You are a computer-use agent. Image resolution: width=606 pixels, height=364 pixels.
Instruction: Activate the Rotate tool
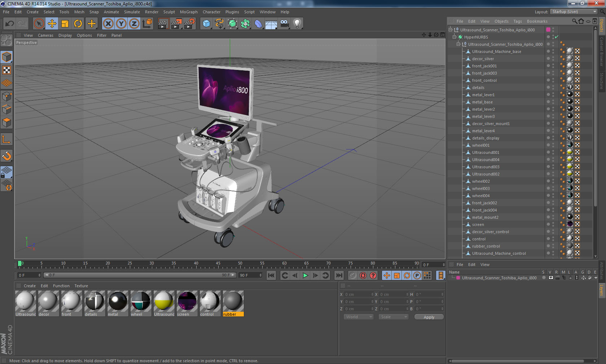click(x=78, y=24)
